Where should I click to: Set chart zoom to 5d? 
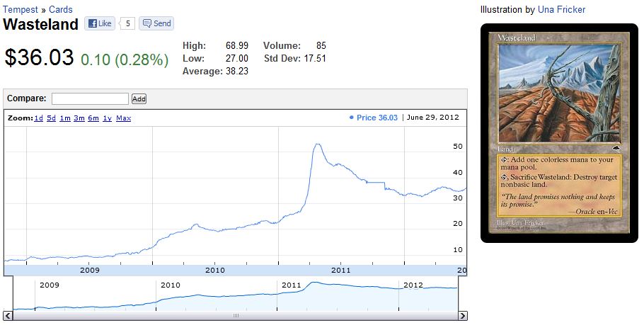point(52,118)
